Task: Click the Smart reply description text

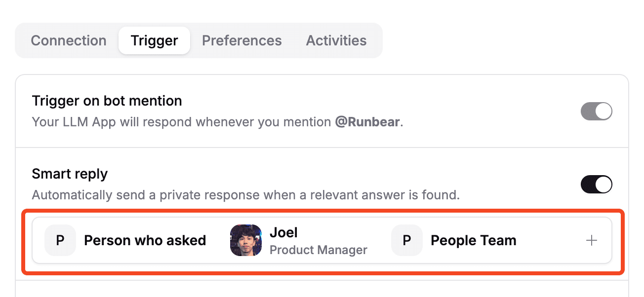Action: [245, 195]
